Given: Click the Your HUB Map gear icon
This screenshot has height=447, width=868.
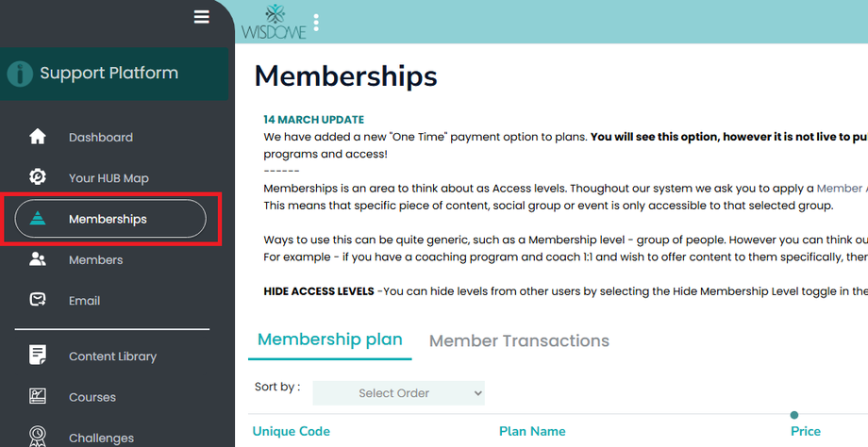Looking at the screenshot, I should click(x=38, y=177).
